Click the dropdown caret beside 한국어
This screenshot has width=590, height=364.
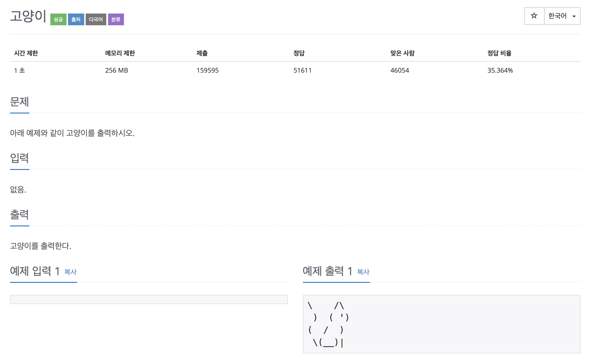(574, 16)
